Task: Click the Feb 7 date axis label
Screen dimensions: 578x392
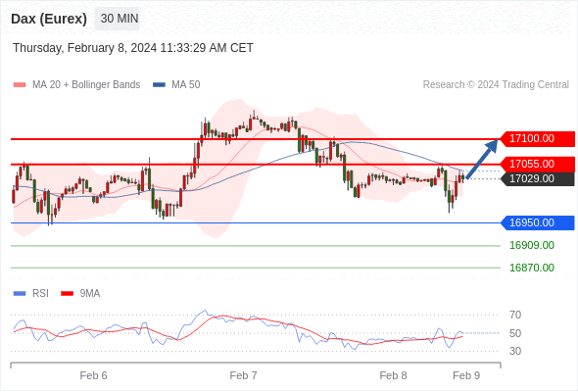Action: coord(243,375)
